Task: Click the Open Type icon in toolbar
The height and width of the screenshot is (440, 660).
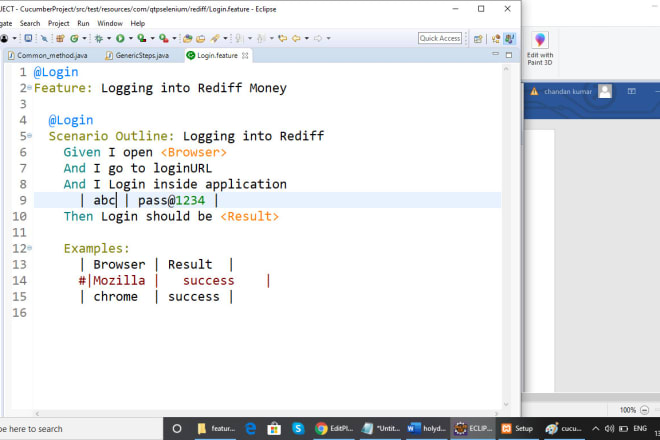Action: click(x=187, y=39)
